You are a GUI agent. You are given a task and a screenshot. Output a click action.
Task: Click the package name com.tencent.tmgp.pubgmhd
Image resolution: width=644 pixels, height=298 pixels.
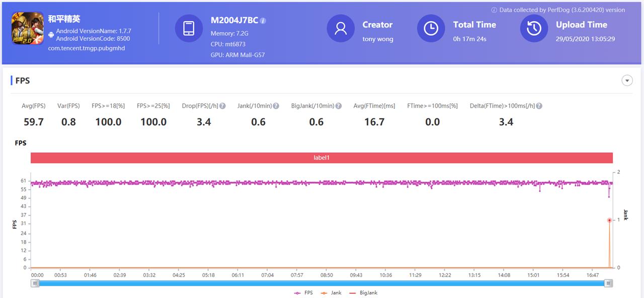tap(87, 48)
